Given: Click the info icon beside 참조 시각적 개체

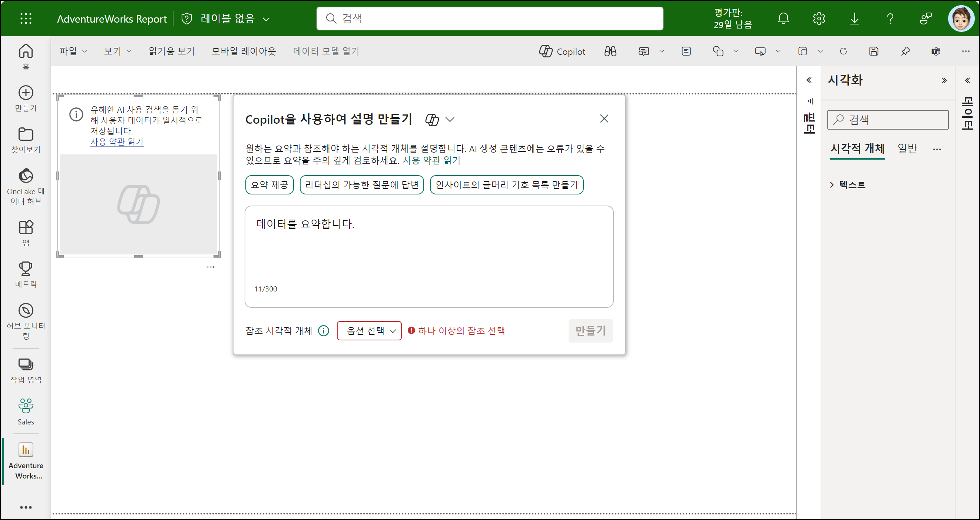Looking at the screenshot, I should 323,330.
